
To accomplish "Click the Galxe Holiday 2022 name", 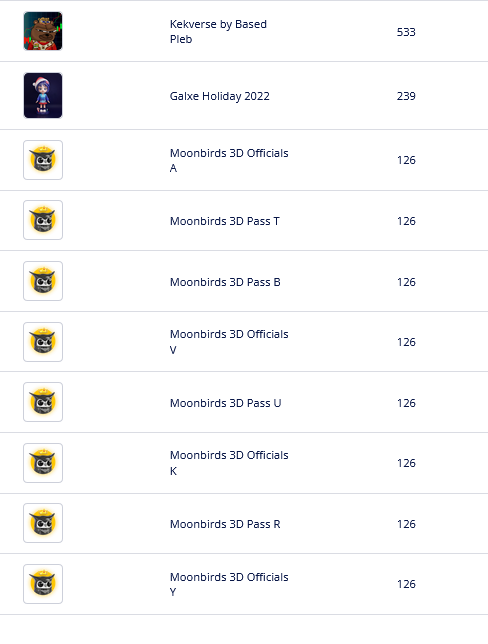I will click(220, 96).
